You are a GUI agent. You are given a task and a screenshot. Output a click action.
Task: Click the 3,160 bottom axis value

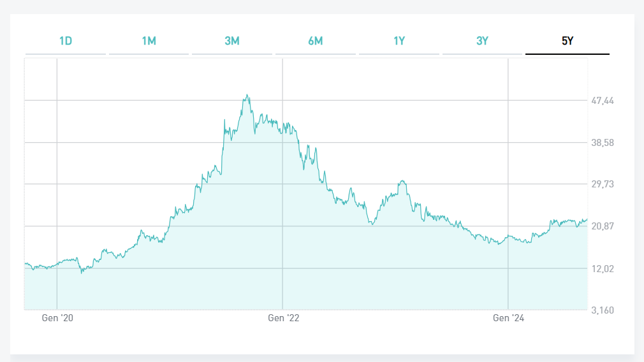[603, 310]
